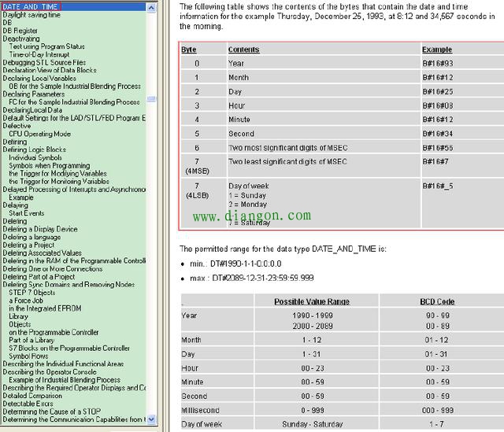Viewport: 504px width, 432px height.
Task: Open in the Integrated EPROM sub-entry
Action: click(x=46, y=308)
